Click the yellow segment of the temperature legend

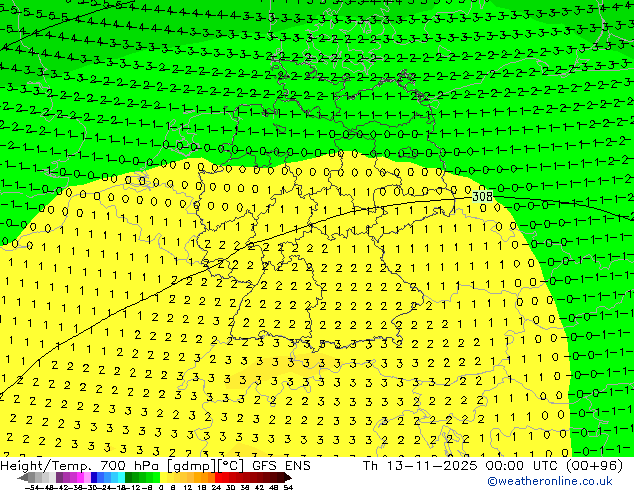tap(163, 478)
